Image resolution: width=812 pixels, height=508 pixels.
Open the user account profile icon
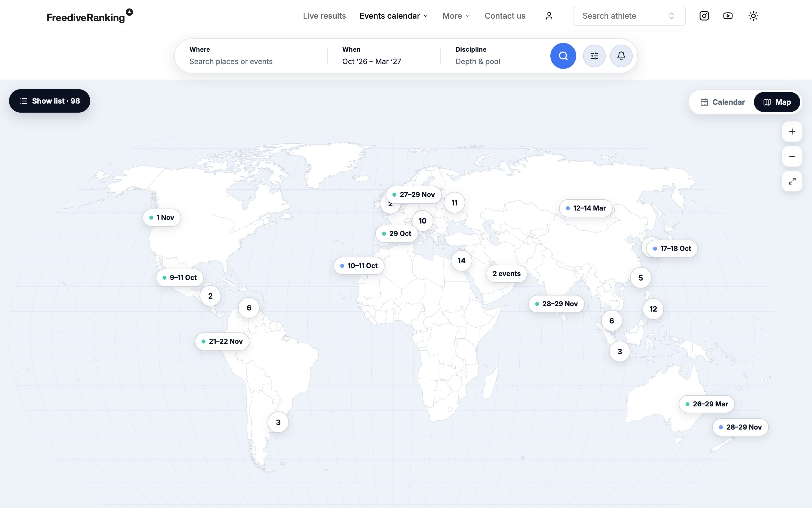549,16
